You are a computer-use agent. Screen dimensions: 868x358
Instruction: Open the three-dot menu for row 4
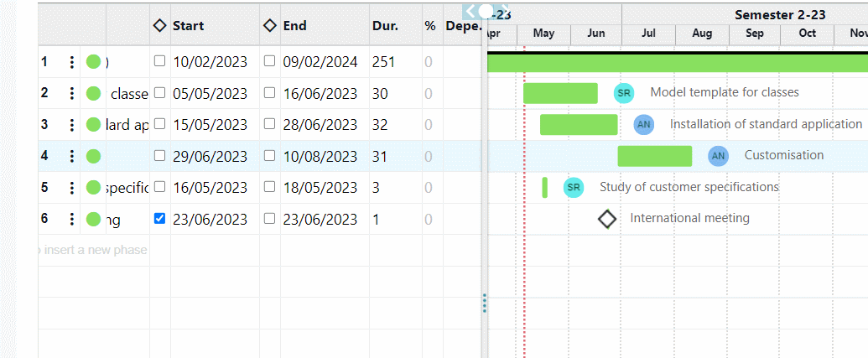click(72, 156)
